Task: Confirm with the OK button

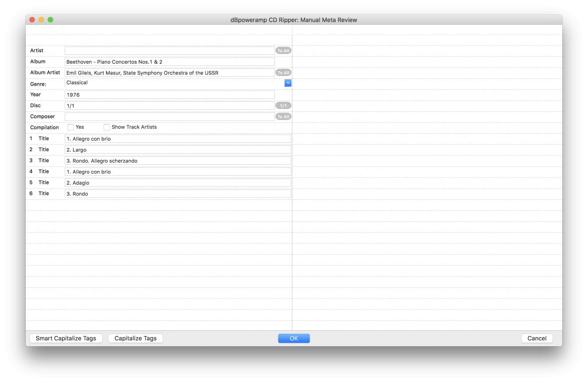Action: click(x=294, y=338)
